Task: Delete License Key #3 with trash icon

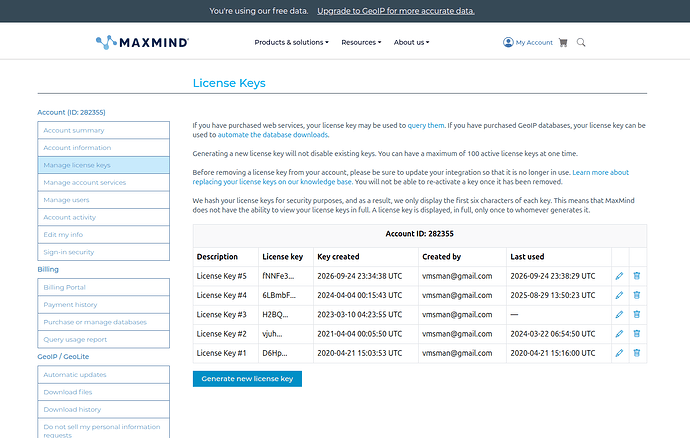Action: tap(636, 314)
